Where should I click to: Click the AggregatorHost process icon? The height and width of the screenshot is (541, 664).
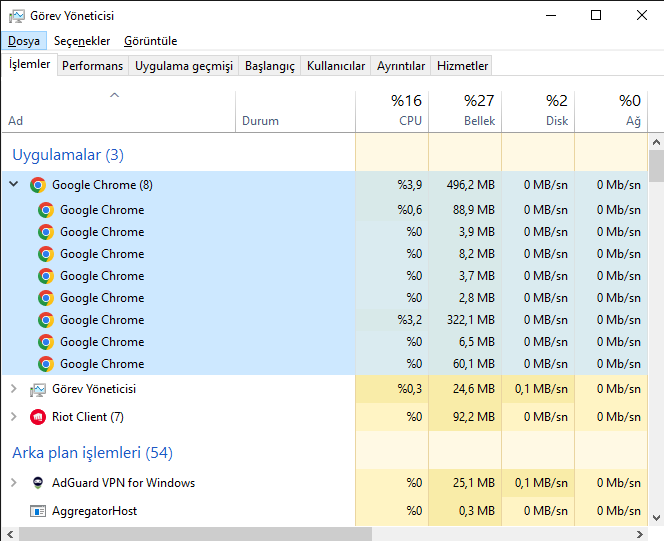(x=38, y=511)
